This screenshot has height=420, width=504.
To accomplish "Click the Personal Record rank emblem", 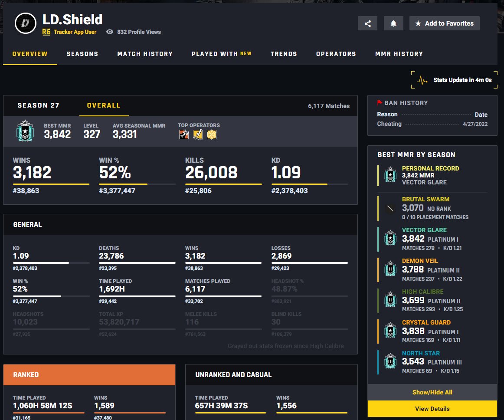I will pos(390,174).
